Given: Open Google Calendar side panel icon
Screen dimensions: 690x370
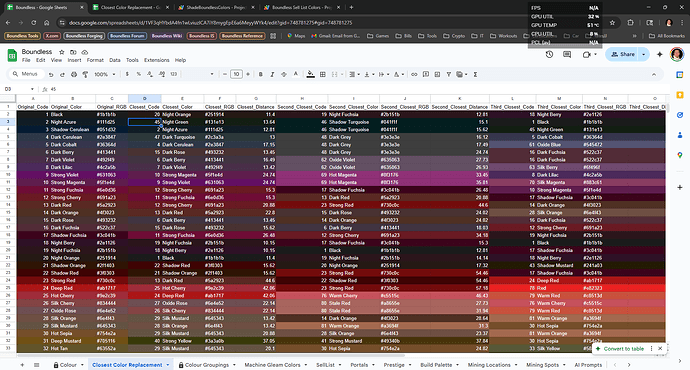Looking at the screenshot, I should (680, 75).
